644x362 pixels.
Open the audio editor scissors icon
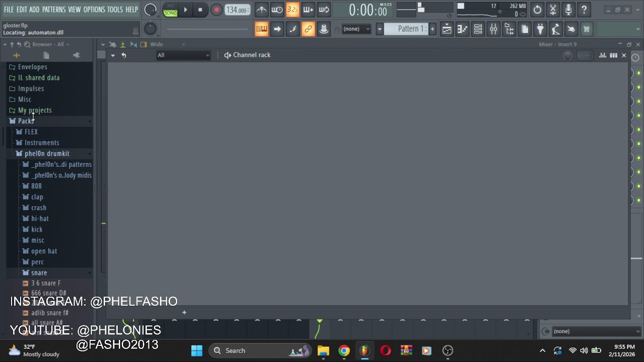pyautogui.click(x=553, y=10)
